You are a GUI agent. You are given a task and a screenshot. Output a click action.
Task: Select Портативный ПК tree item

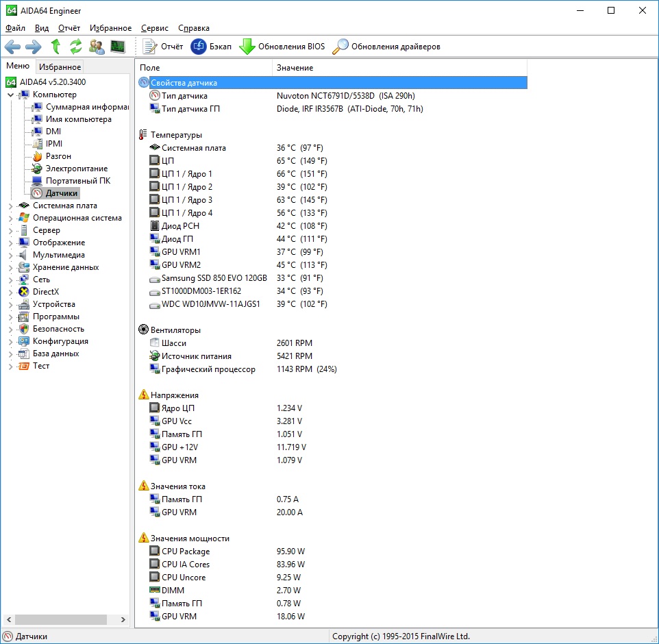[x=78, y=181]
